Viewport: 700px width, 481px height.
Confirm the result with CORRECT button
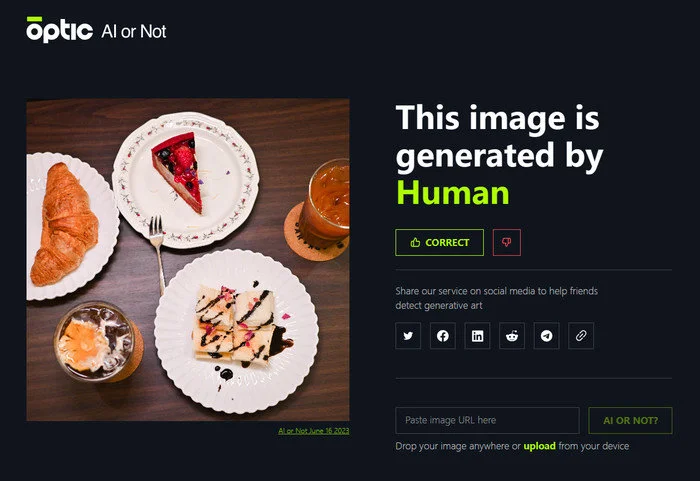click(x=439, y=243)
